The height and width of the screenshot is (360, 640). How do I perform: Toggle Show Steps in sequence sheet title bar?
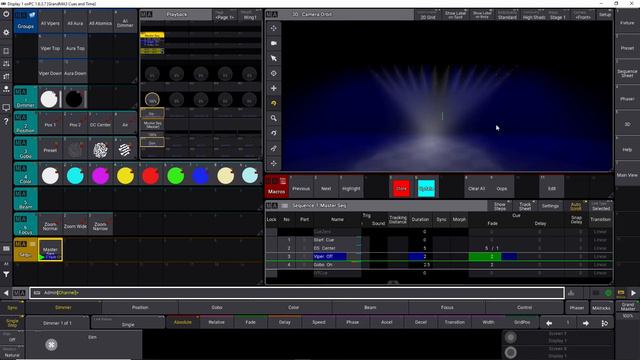tap(500, 206)
